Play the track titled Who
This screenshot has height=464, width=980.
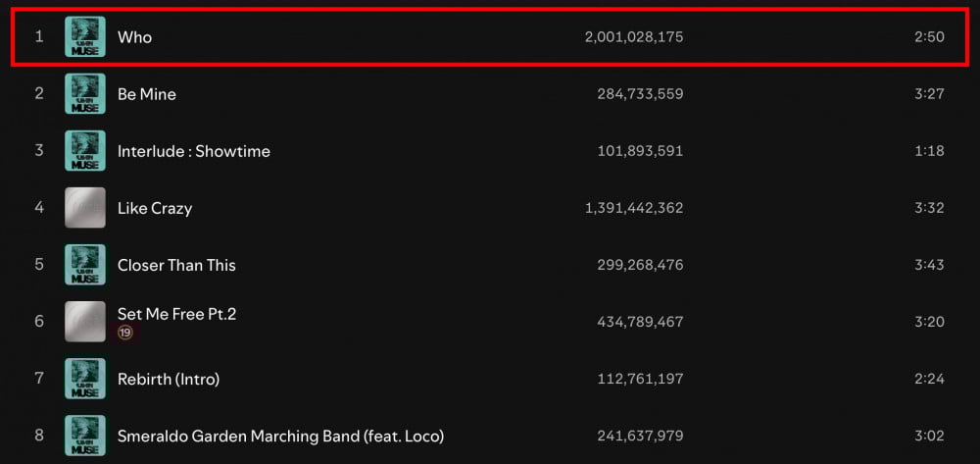(x=134, y=37)
